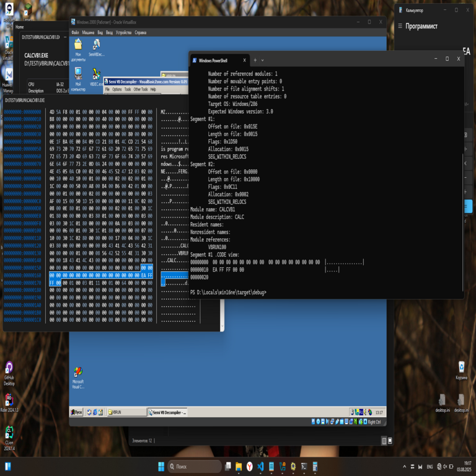The width and height of the screenshot is (476, 476).
Task: Show hidden tray icons chevron
Action: (404, 466)
